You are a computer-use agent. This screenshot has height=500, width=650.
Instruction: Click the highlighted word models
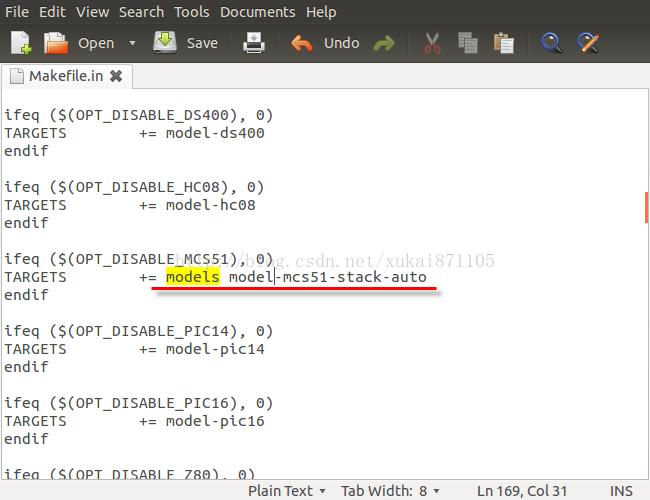193,277
